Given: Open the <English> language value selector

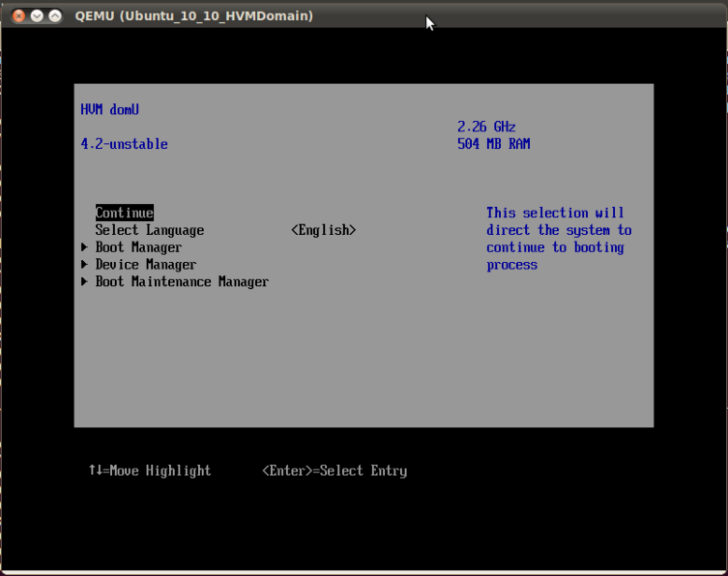Looking at the screenshot, I should tap(323, 230).
